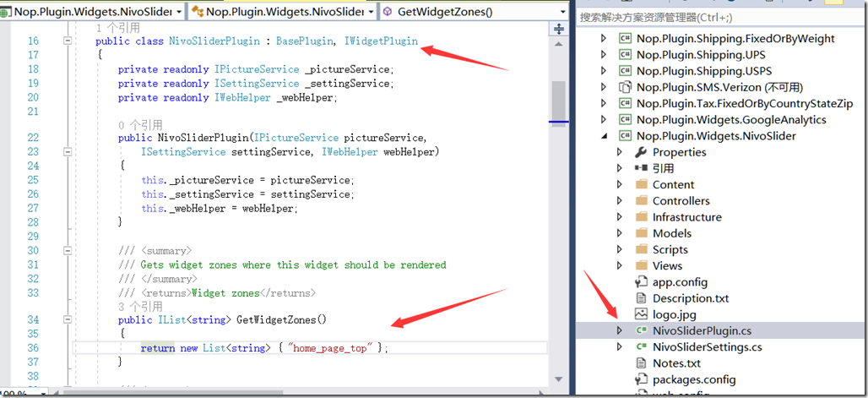Viewport: 868px width, 398px height.
Task: Click the '3 个引用' CodeLens link
Action: (x=141, y=306)
